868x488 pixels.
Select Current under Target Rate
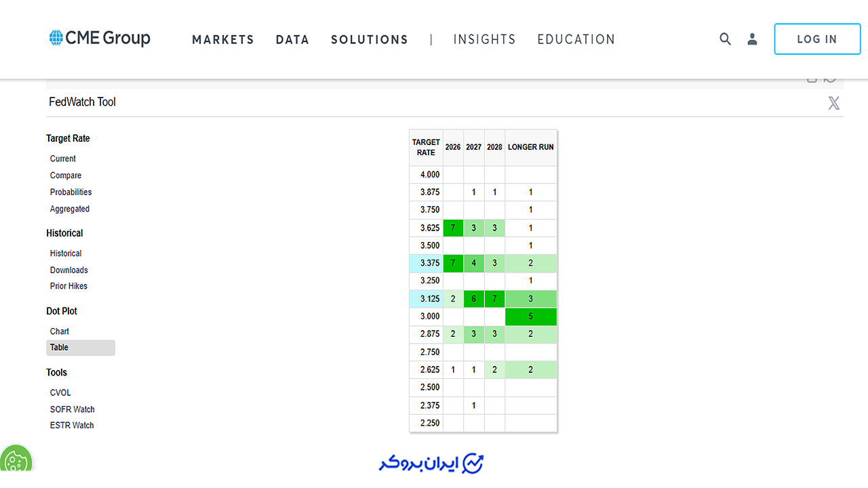tap(63, 159)
